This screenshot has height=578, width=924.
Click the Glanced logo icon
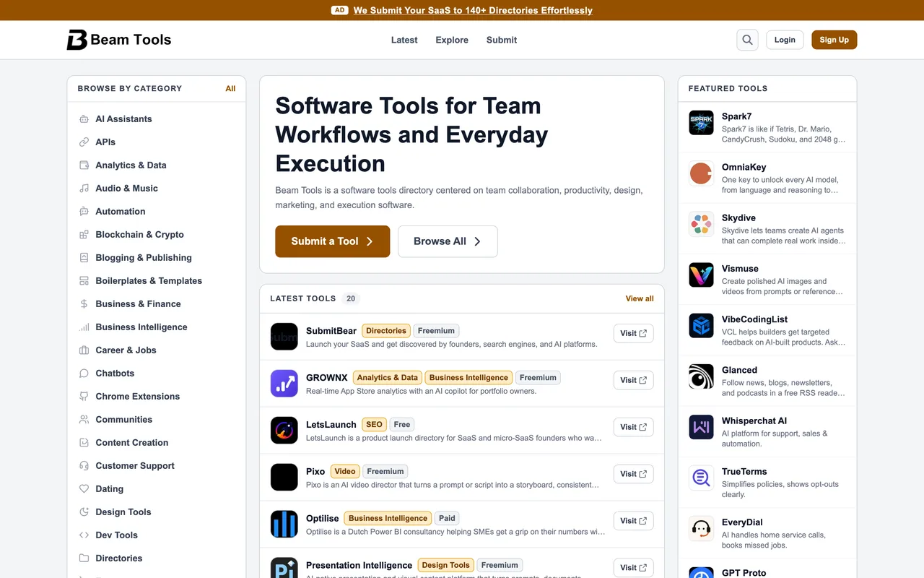[x=701, y=376]
